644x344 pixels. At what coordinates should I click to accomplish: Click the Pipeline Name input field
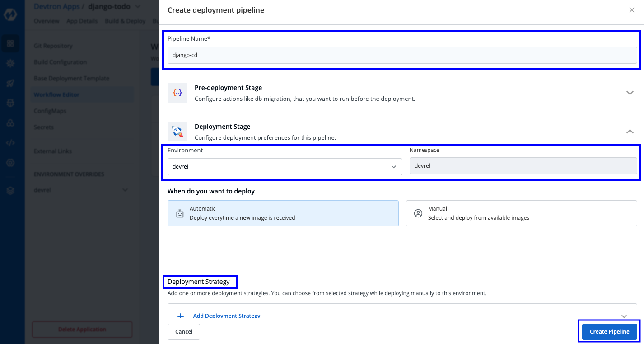coord(402,55)
